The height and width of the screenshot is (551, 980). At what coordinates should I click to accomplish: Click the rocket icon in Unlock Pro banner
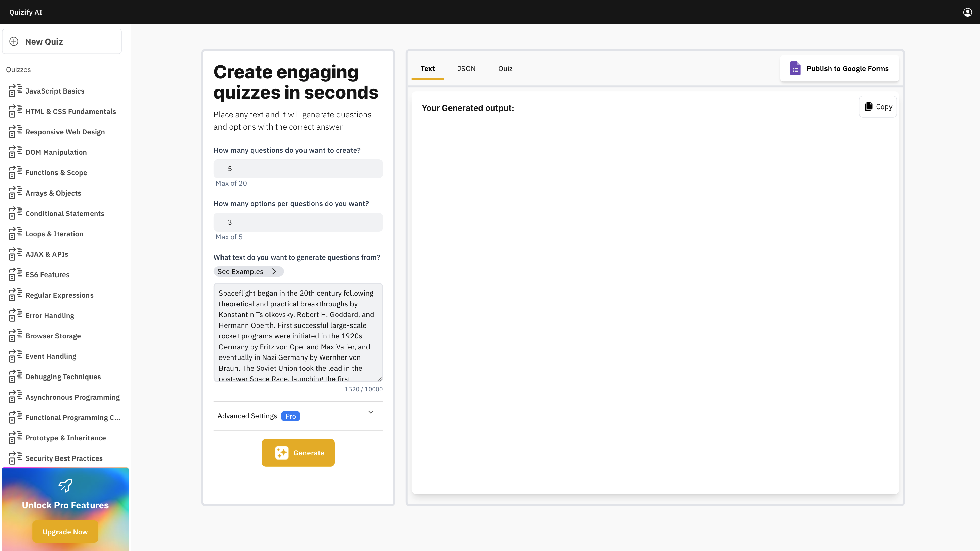tap(65, 486)
